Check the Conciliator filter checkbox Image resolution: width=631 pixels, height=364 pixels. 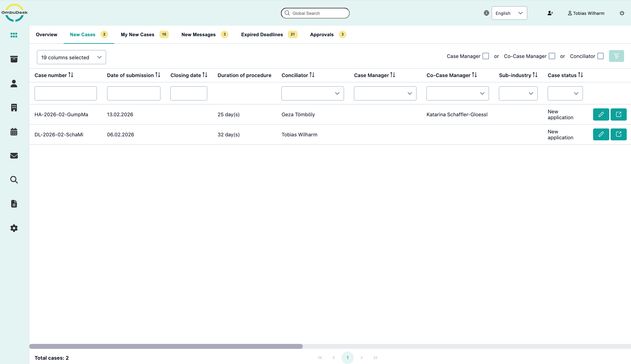pyautogui.click(x=600, y=56)
